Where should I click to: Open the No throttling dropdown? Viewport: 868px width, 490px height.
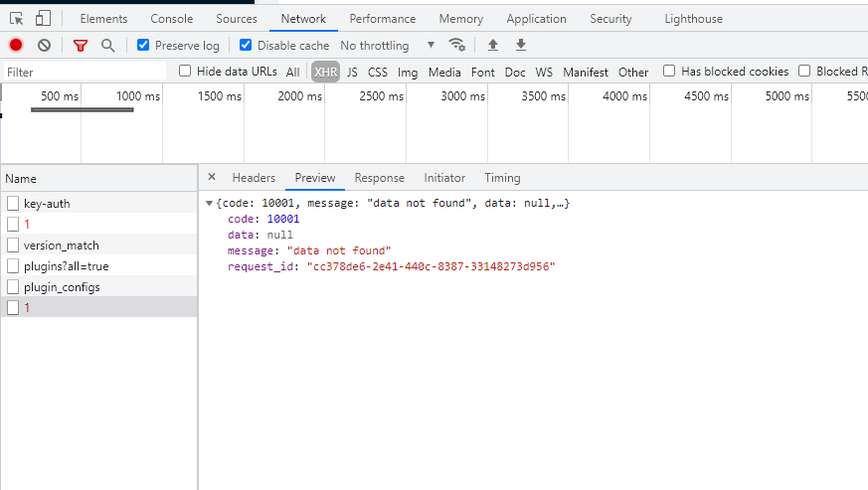pos(388,46)
